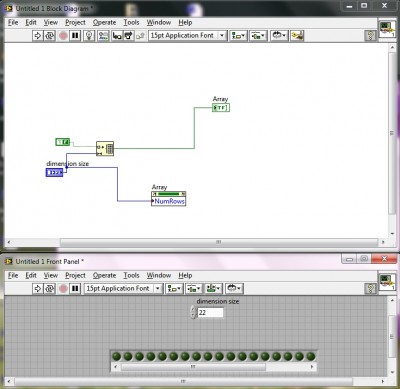The image size is (400, 389).
Task: Open Help menu in Front Panel window
Action: click(x=185, y=275)
